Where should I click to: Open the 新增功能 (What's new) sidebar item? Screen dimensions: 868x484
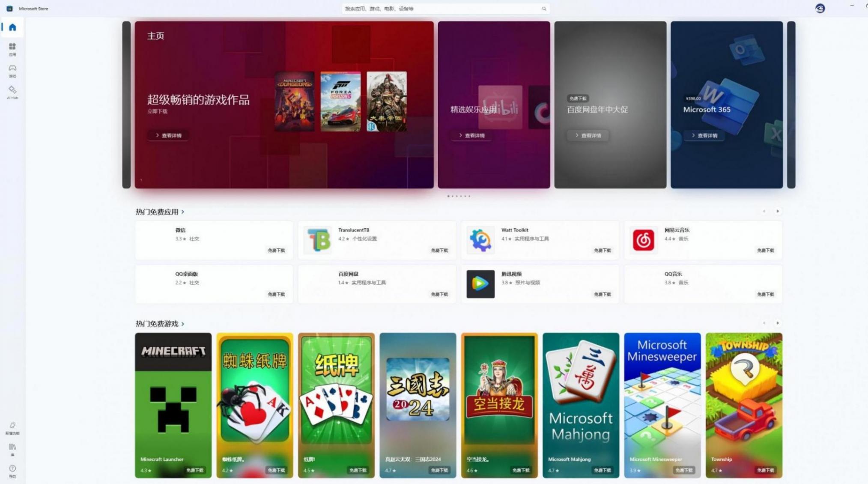tap(12, 428)
